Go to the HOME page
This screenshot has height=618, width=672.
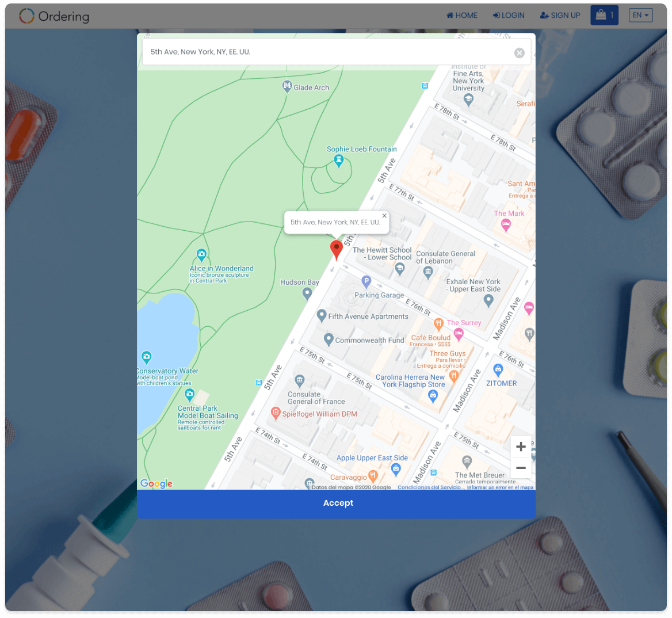[462, 16]
